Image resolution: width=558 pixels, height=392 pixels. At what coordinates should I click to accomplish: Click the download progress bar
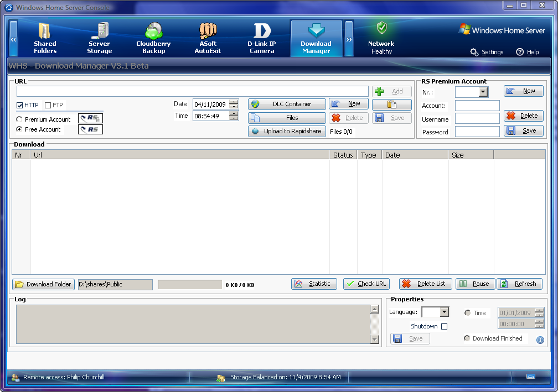tap(190, 284)
